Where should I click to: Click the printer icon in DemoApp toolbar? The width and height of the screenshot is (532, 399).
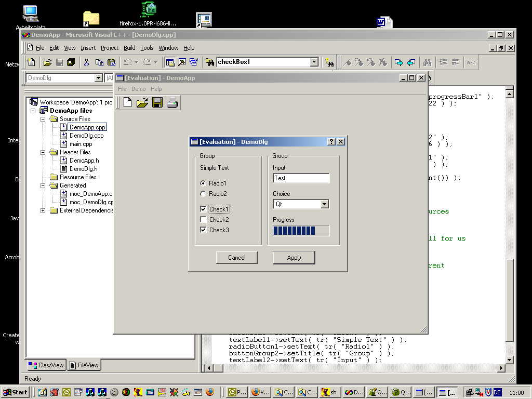(172, 102)
